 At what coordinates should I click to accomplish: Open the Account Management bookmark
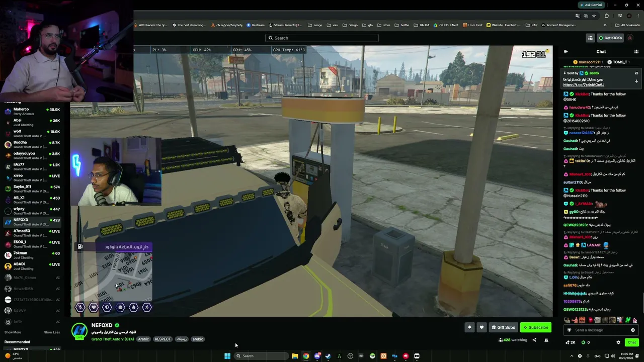coord(558,25)
